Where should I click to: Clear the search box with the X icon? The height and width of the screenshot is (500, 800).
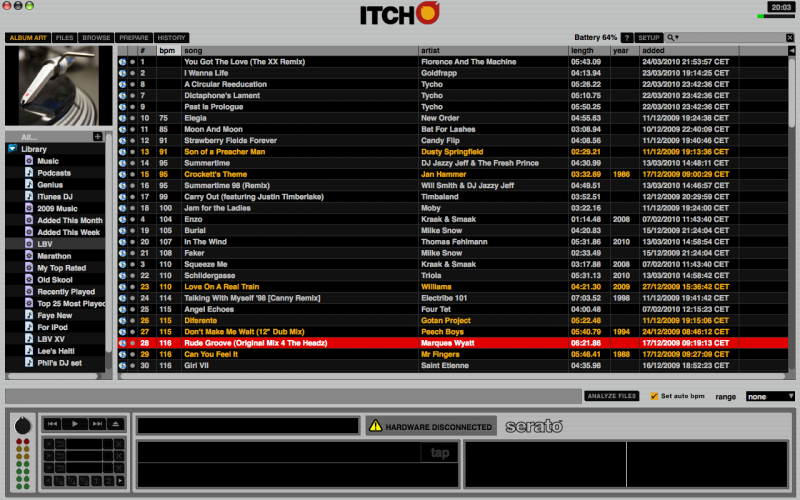tap(790, 38)
